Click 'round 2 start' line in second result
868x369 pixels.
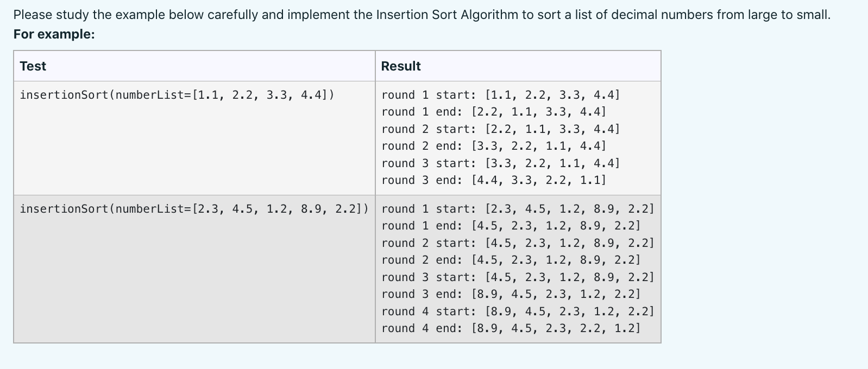518,243
